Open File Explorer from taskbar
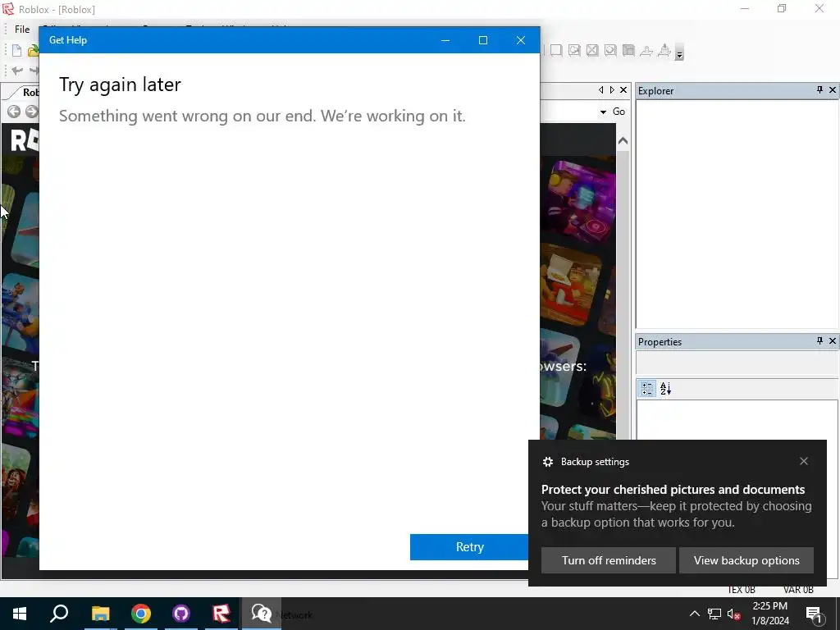This screenshot has height=630, width=840. [x=100, y=614]
